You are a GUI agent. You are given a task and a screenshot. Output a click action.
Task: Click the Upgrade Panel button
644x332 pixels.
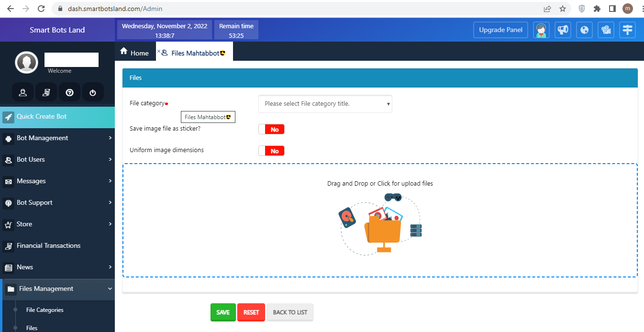pyautogui.click(x=500, y=30)
